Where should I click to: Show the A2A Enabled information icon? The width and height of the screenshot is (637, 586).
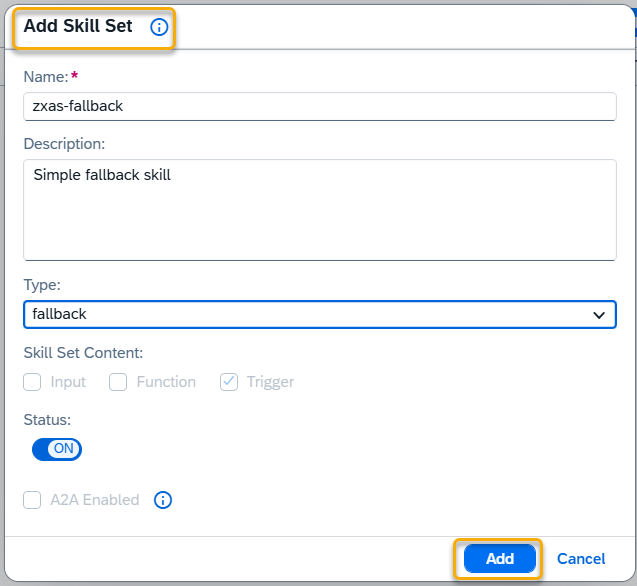point(162,500)
